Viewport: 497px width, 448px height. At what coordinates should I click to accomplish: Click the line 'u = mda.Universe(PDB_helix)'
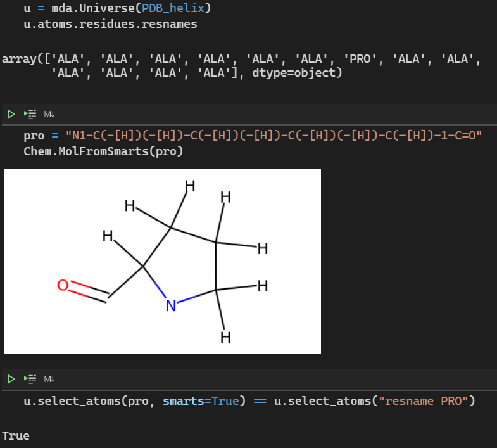coord(117,8)
